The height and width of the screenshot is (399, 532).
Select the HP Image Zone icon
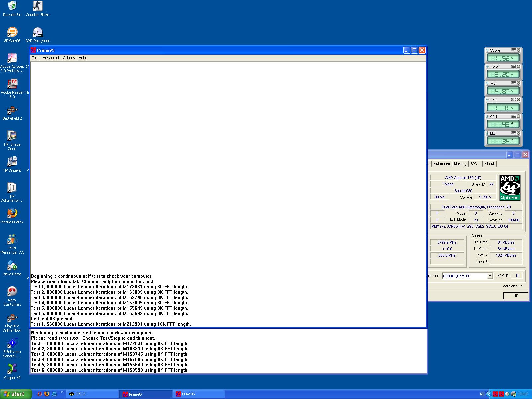12,141
